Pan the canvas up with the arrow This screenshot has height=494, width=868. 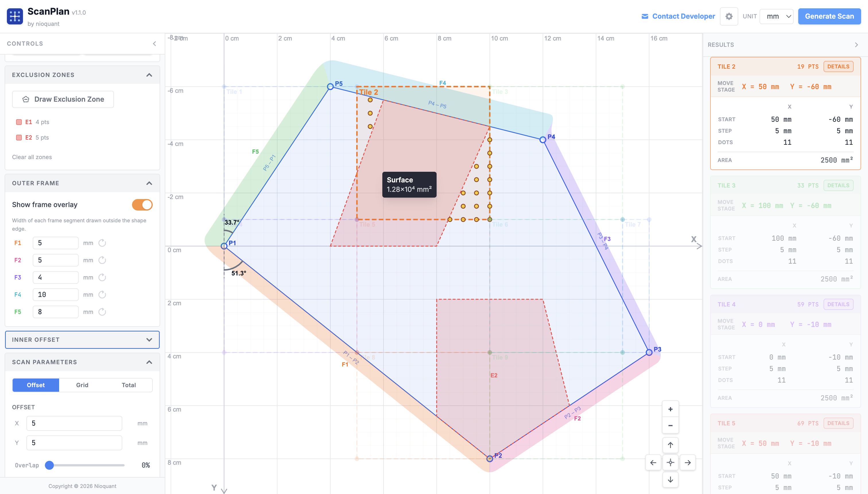(670, 445)
